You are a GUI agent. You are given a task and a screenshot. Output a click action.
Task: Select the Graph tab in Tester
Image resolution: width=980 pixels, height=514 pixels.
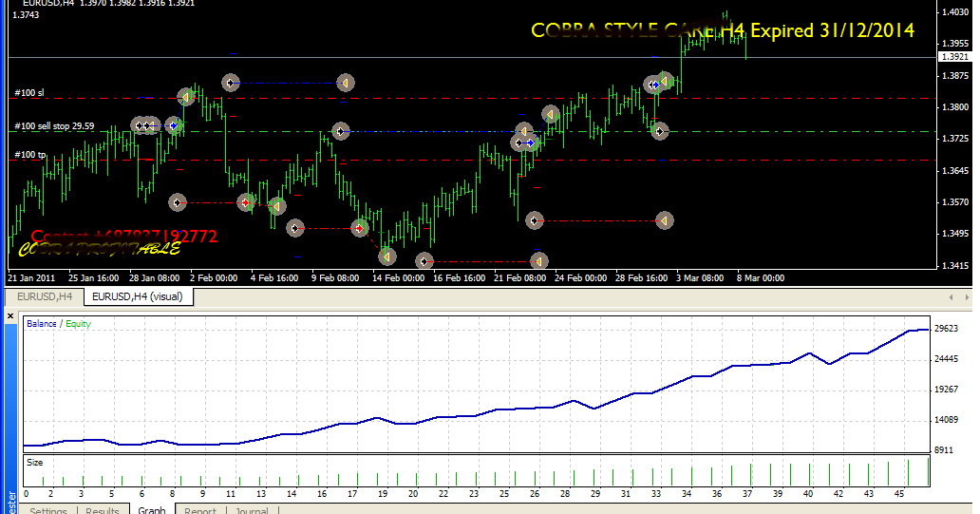[152, 509]
